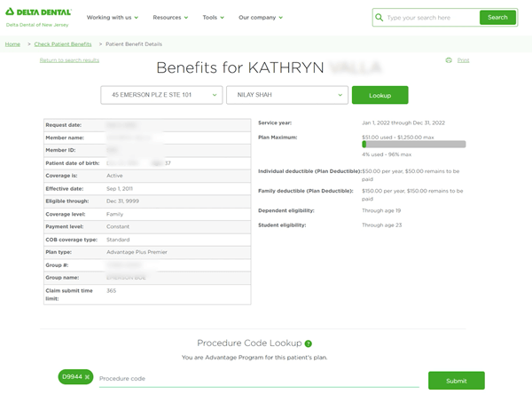This screenshot has height=402, width=532.
Task: Click the Individual deductible label
Action: 309,171
